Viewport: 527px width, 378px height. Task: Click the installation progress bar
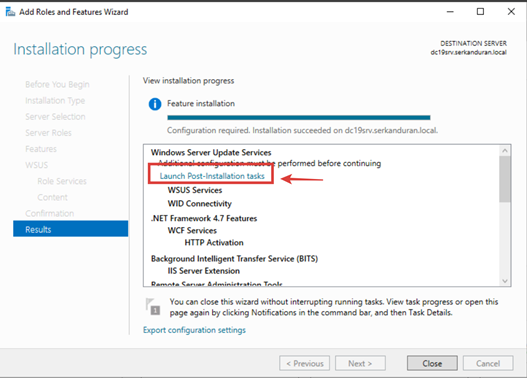(298, 118)
